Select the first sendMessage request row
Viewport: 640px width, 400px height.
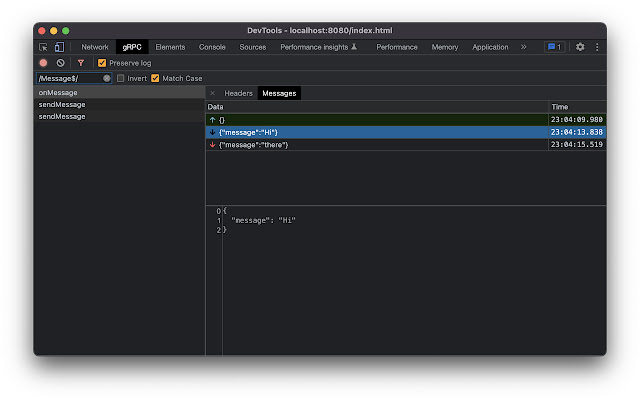pyautogui.click(x=119, y=104)
